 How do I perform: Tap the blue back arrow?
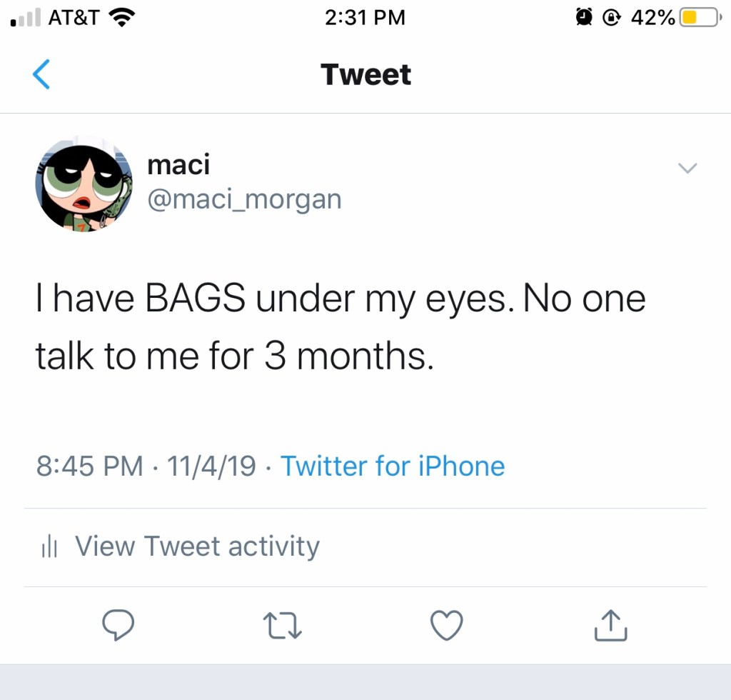click(x=41, y=75)
